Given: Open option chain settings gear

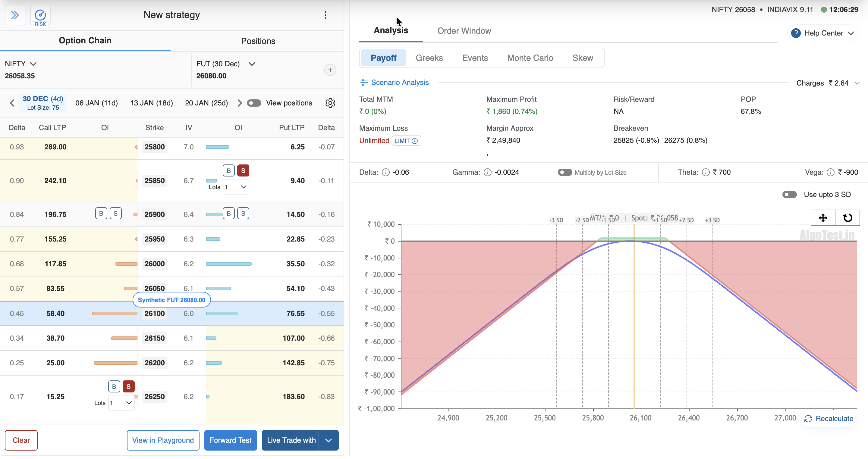Looking at the screenshot, I should pyautogui.click(x=330, y=103).
